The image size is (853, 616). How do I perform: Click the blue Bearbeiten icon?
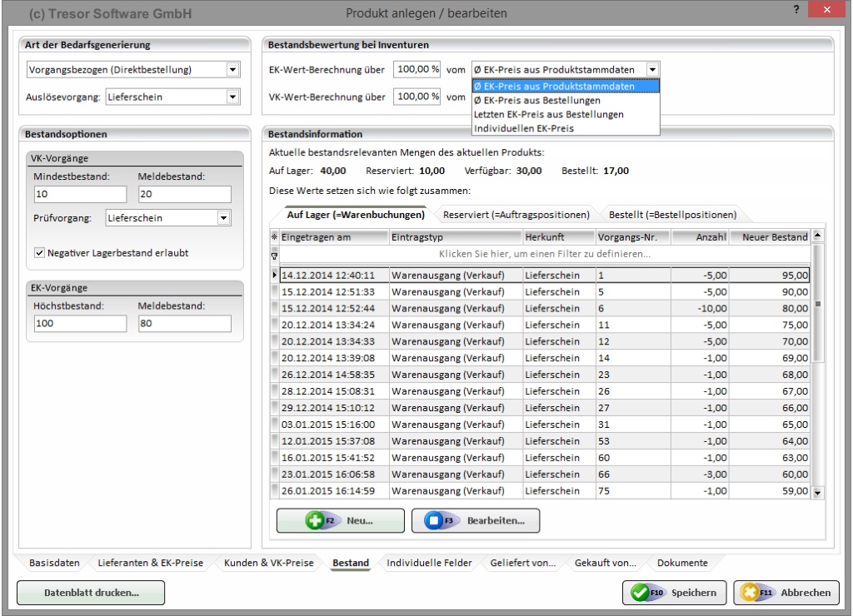(x=433, y=520)
